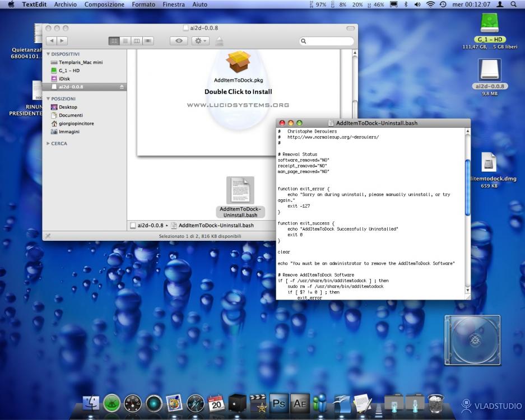
Task: Focus the Finder search field
Action: (327, 41)
